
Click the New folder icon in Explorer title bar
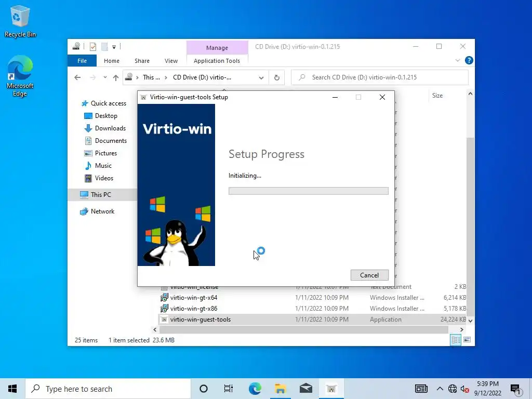pos(105,47)
